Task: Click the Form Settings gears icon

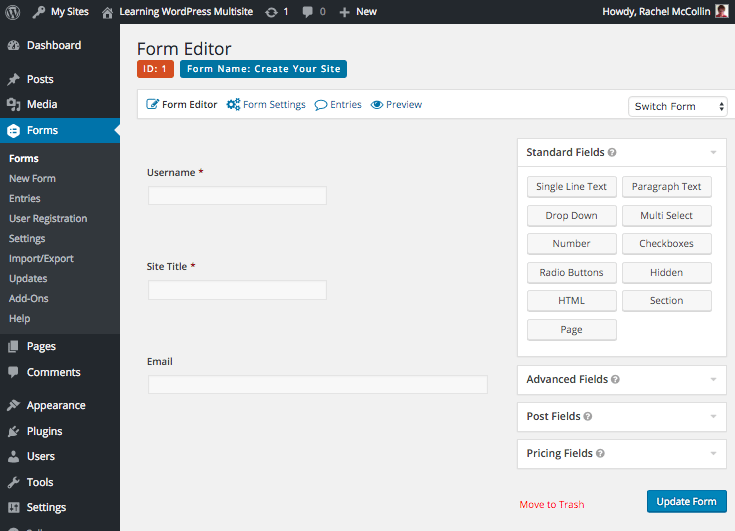Action: (x=233, y=104)
